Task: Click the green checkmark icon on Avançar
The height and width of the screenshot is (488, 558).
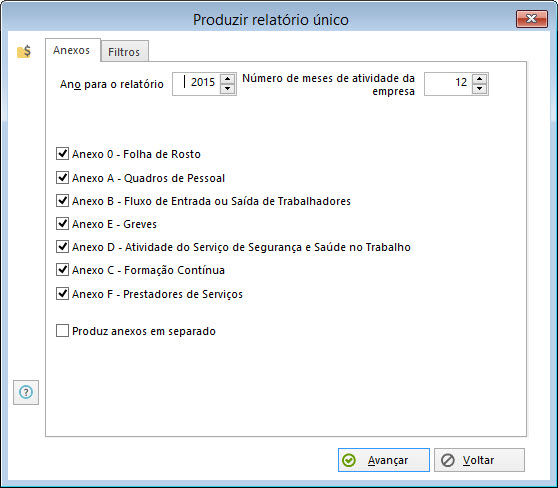Action: 348,460
